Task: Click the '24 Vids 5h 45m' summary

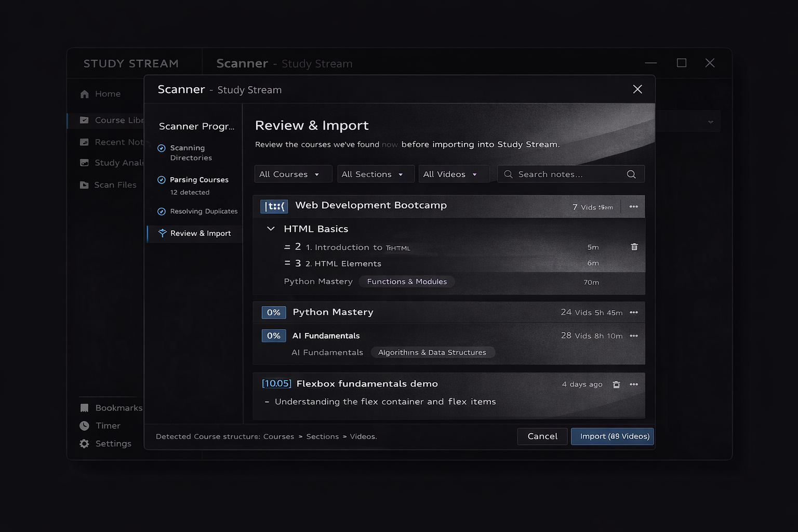Action: click(592, 312)
